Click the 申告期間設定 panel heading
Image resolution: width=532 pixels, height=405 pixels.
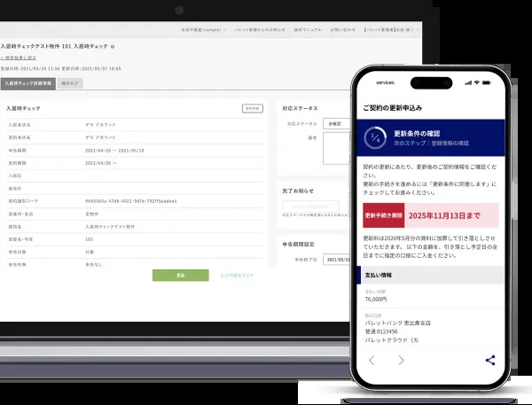coord(298,245)
